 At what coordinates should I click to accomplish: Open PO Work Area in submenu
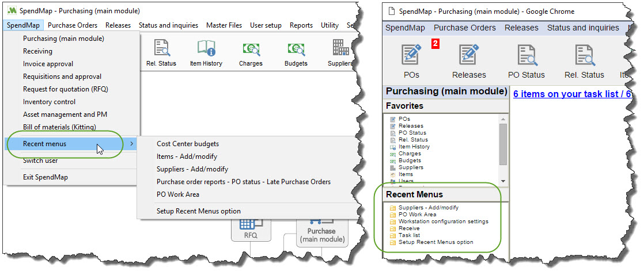(x=178, y=194)
